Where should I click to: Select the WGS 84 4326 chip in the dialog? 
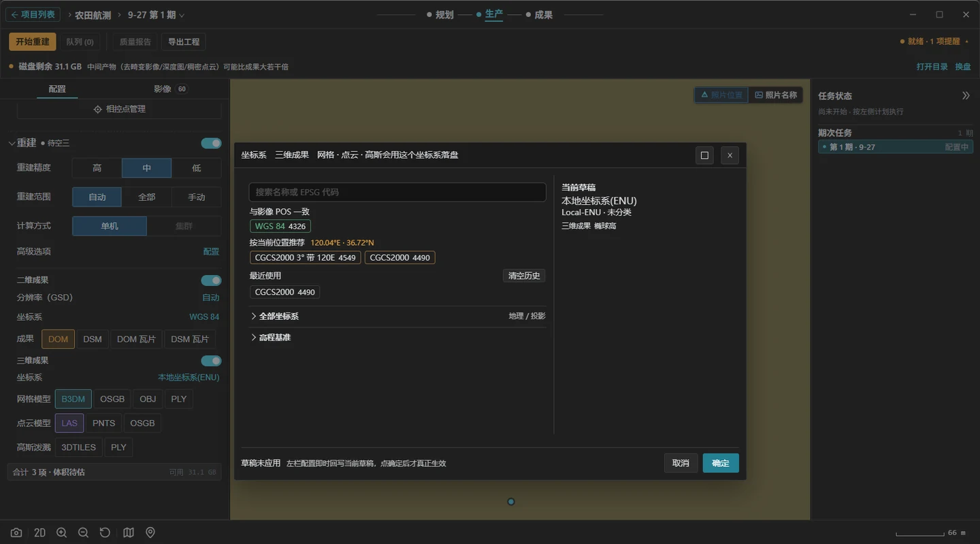click(x=280, y=226)
